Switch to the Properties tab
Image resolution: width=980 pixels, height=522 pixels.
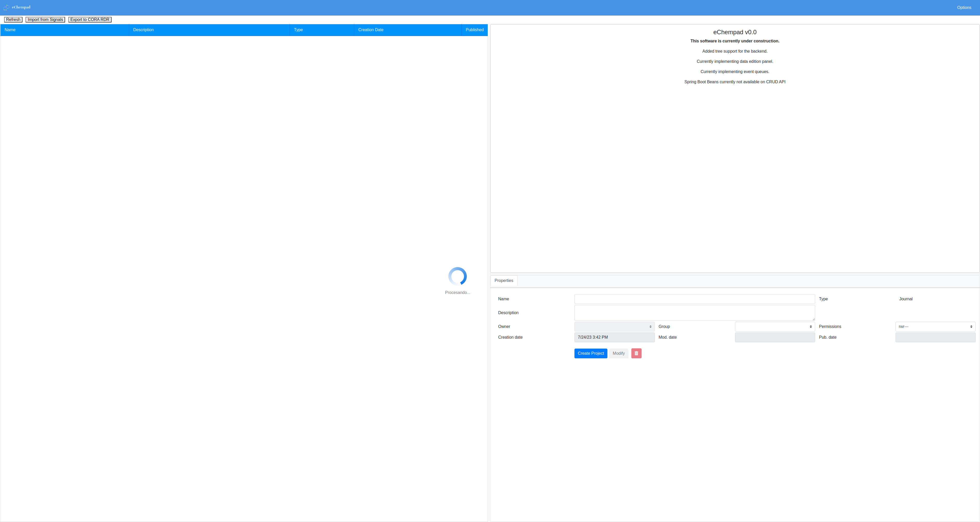coord(503,281)
